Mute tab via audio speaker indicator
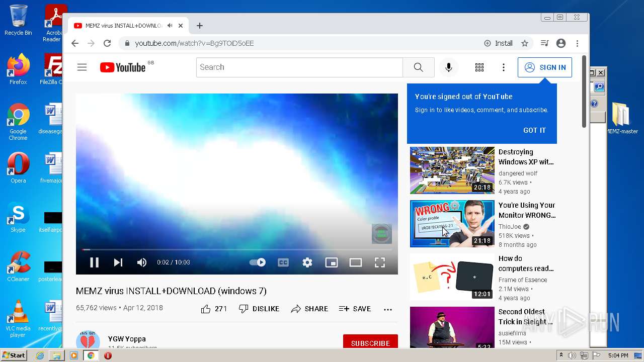Image resolution: width=644 pixels, height=362 pixels. (170, 26)
